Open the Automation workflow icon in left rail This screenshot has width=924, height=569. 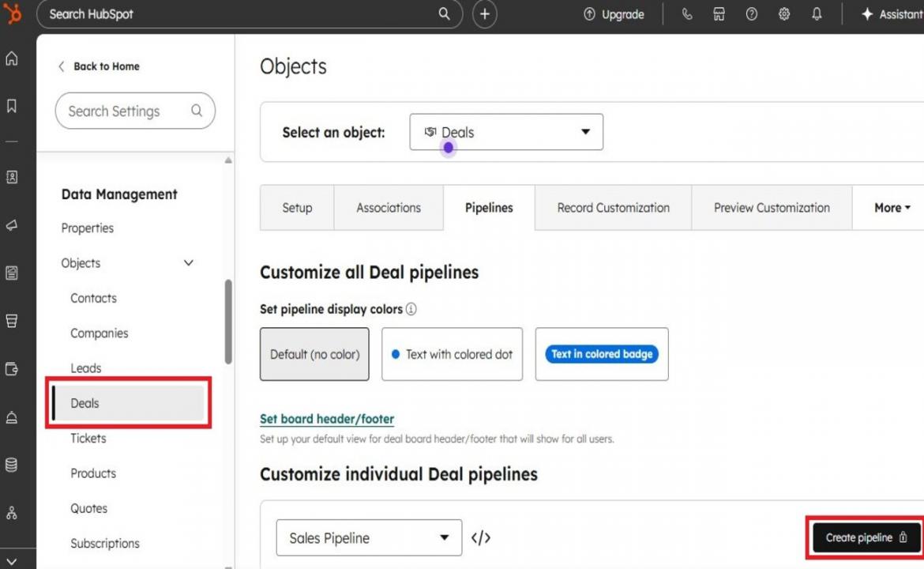(x=12, y=513)
